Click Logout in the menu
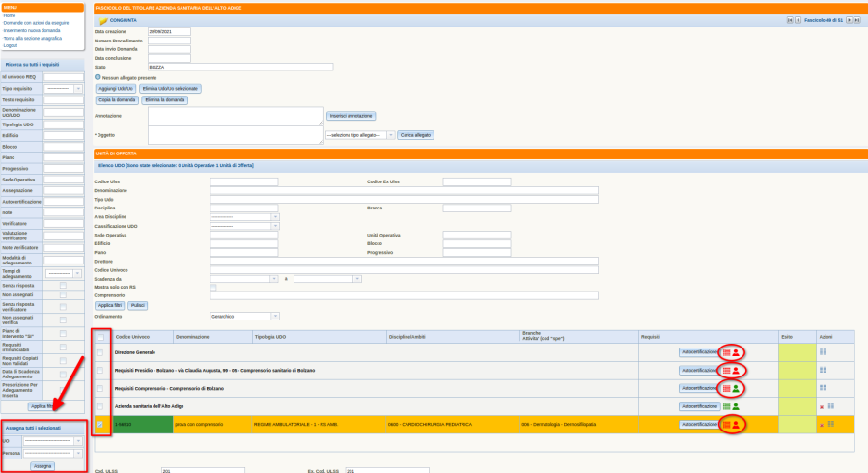Viewport: 868px width, 473px height. [12, 44]
